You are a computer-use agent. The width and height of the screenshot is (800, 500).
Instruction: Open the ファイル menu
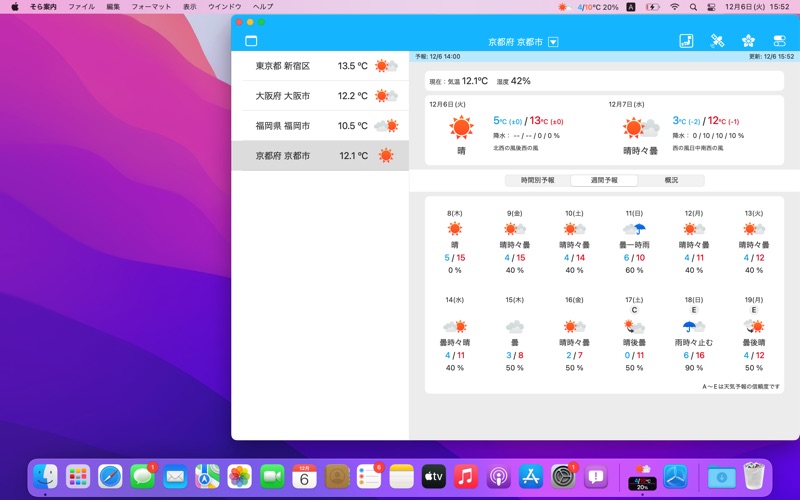81,7
